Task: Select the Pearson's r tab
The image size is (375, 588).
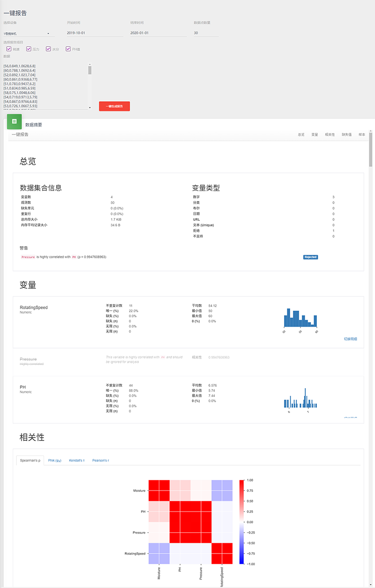Action: tap(101, 460)
